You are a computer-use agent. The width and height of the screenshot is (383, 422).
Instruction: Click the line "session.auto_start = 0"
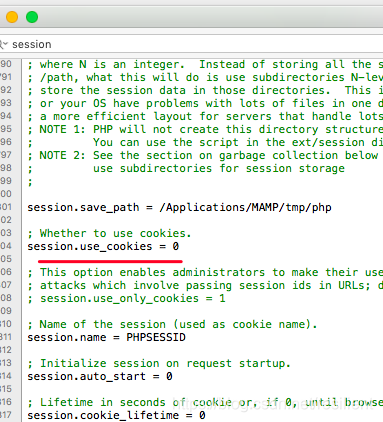[x=100, y=376]
